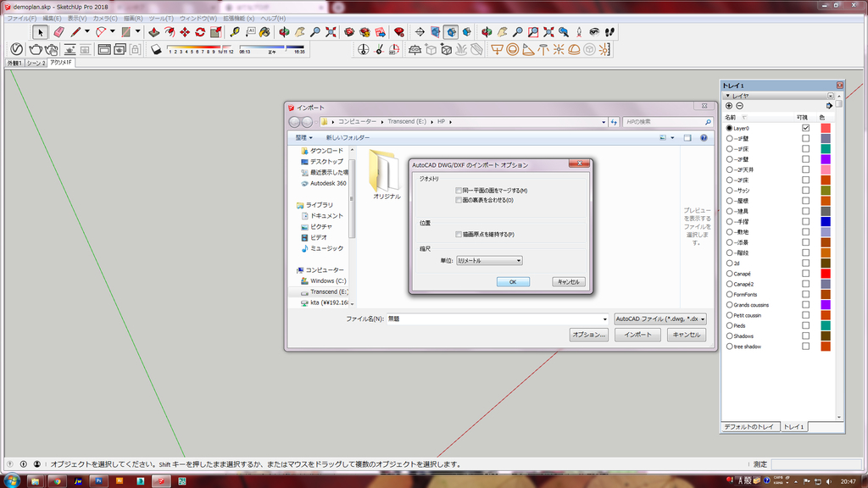Viewport: 868px width, 488px height.
Task: Click --手摺 layer blue color swatch
Action: click(x=826, y=221)
